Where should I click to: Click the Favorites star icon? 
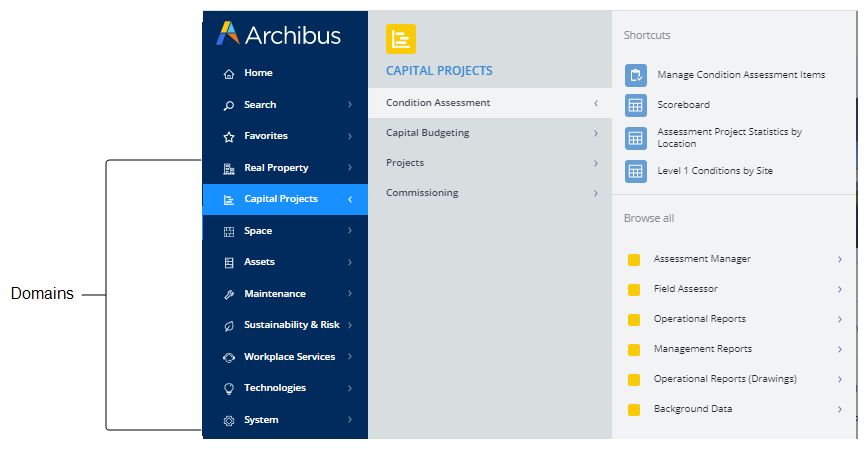[229, 137]
